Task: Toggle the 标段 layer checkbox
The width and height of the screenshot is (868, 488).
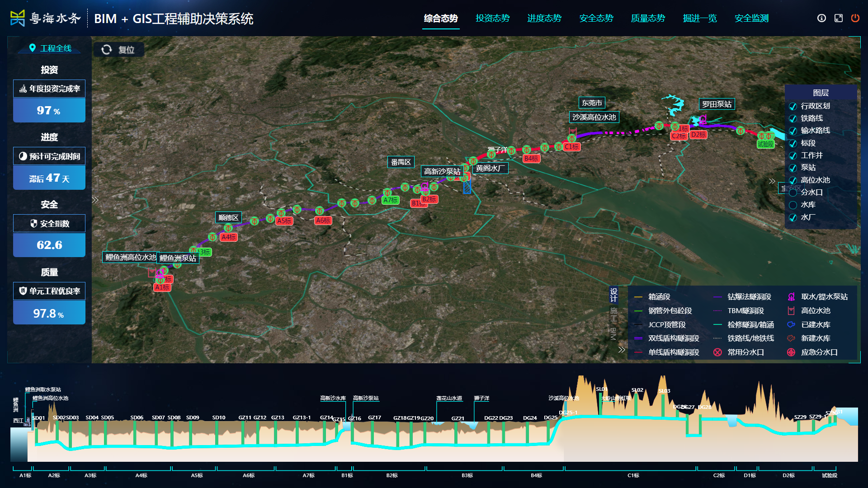Action: pos(793,143)
